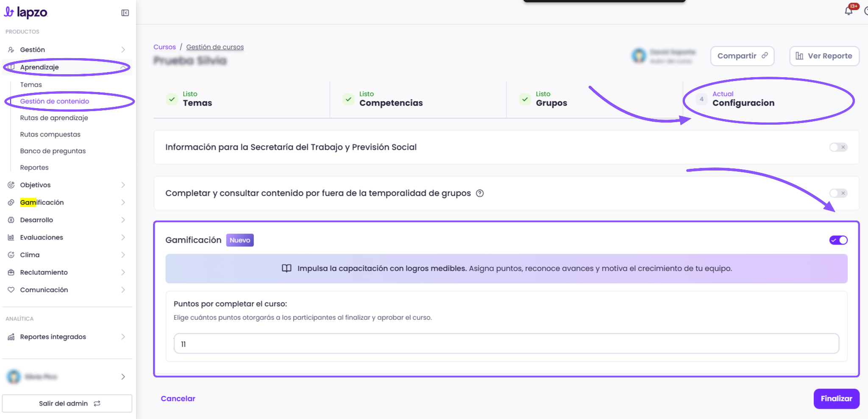Expand the Evaluaciones chevron

(x=123, y=237)
